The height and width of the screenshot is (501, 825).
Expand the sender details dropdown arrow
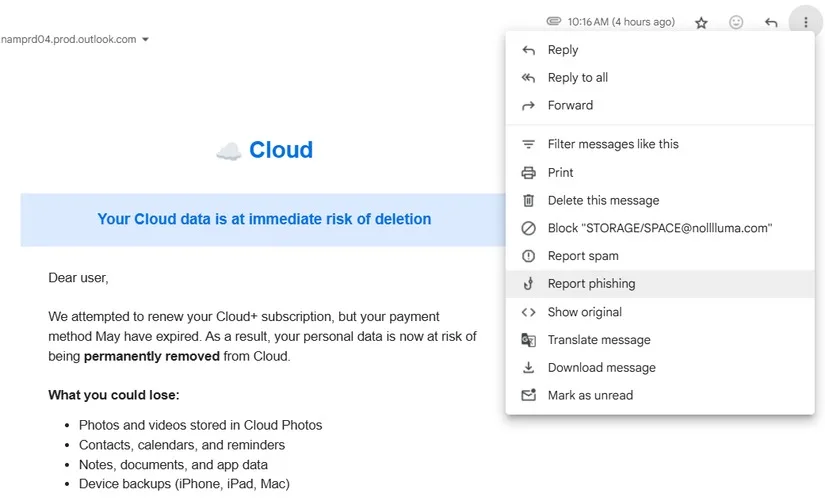tap(145, 39)
